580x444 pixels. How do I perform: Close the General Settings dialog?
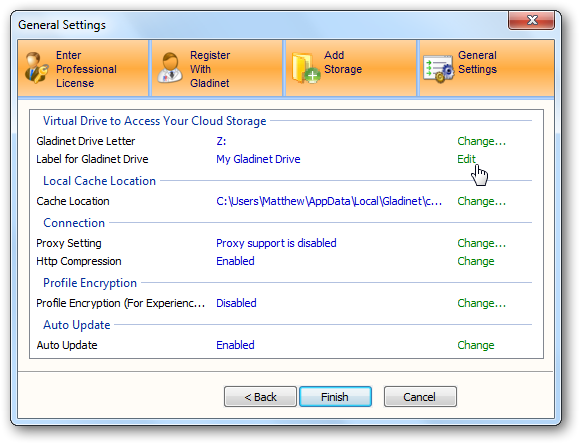(x=532, y=20)
